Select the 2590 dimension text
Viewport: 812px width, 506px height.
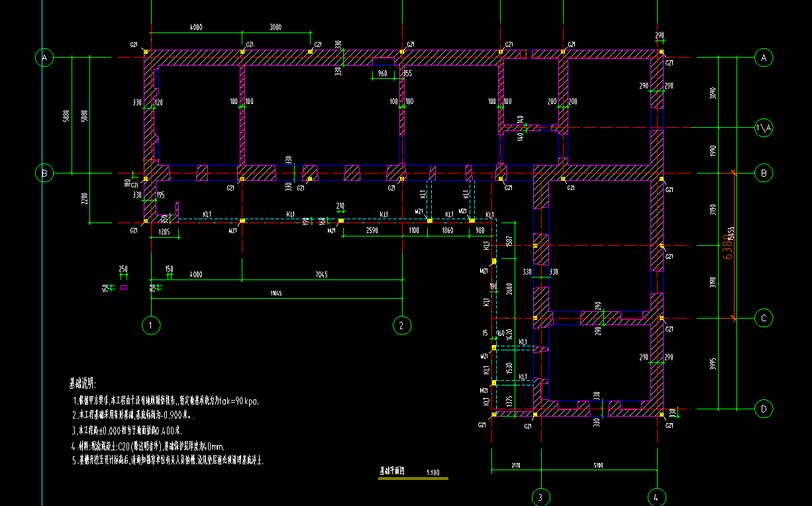[x=372, y=230]
